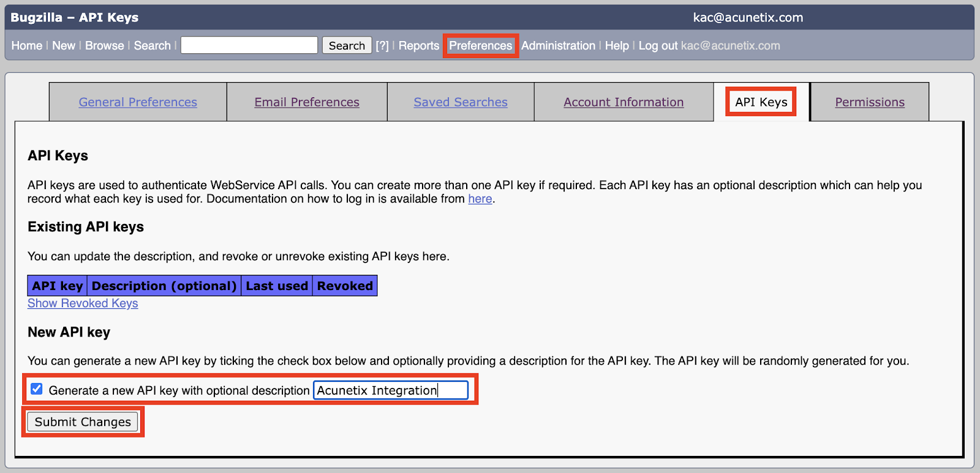Viewport: 980px width, 473px height.
Task: Go to Browse in the header
Action: coord(105,46)
